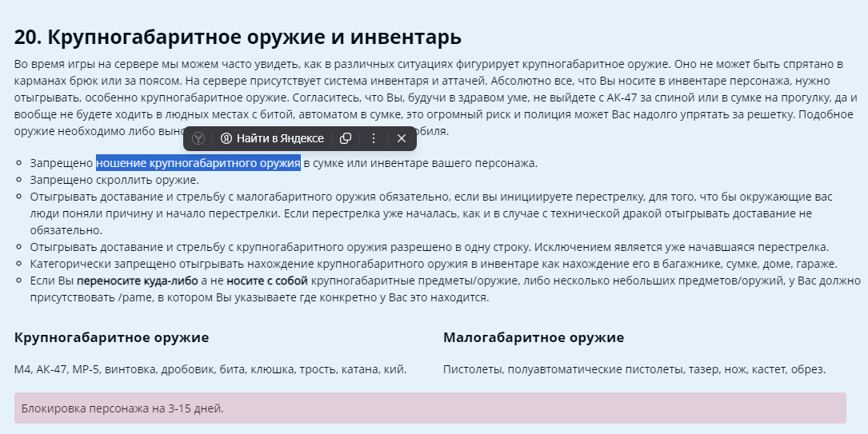Click the heading '20. Крупногабаритное оружие и инвентарь'
The height and width of the screenshot is (434, 868).
(x=238, y=38)
